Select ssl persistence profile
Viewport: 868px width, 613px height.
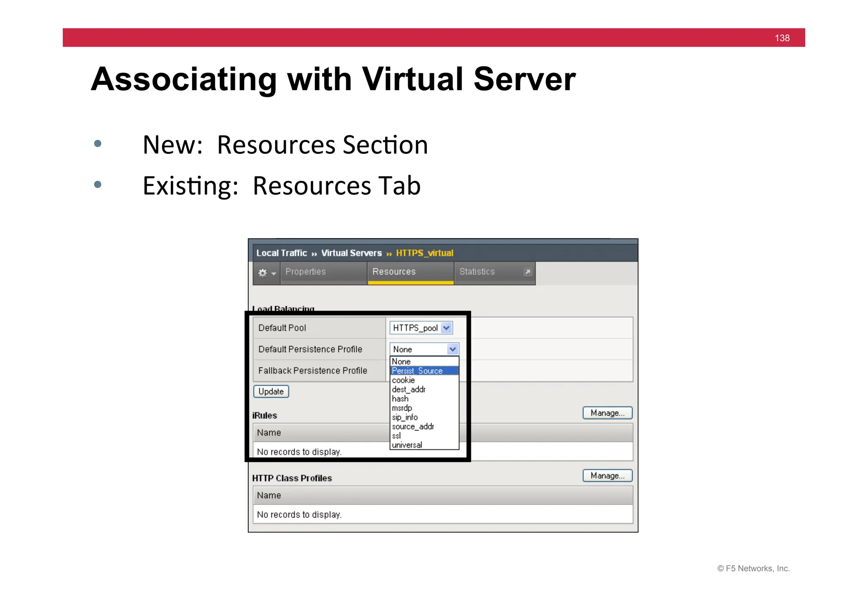(x=424, y=436)
